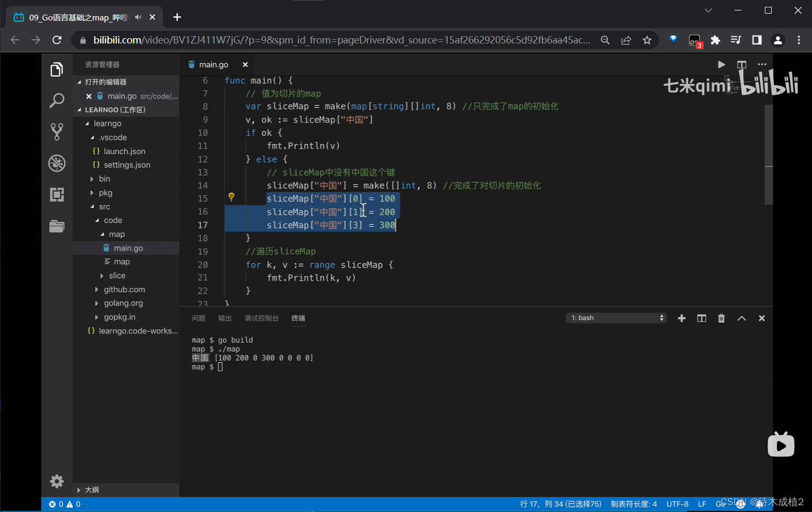Open the map binary file in tree
The width and height of the screenshot is (812, 512).
click(122, 262)
